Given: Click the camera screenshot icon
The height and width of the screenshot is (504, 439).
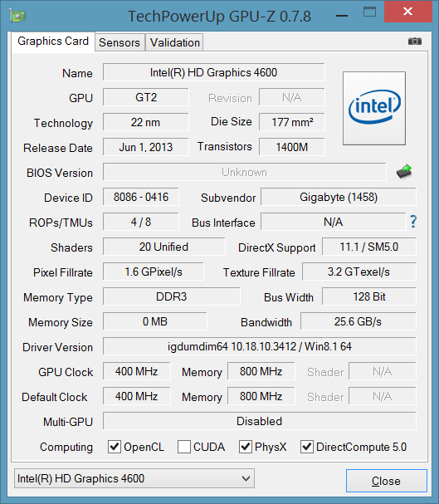Looking at the screenshot, I should tap(415, 42).
